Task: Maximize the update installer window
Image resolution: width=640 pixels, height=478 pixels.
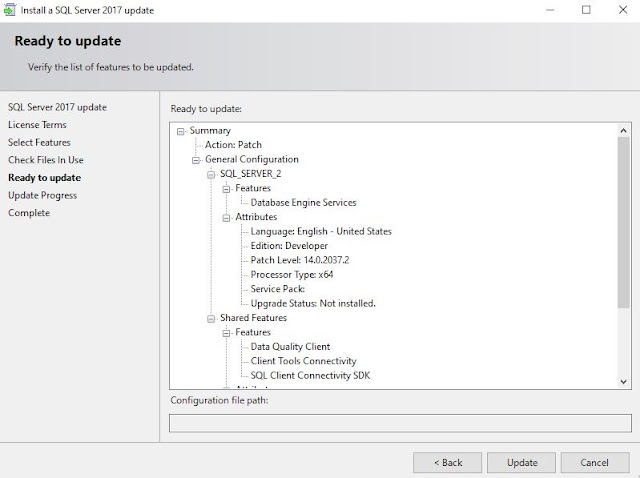Action: 586,10
